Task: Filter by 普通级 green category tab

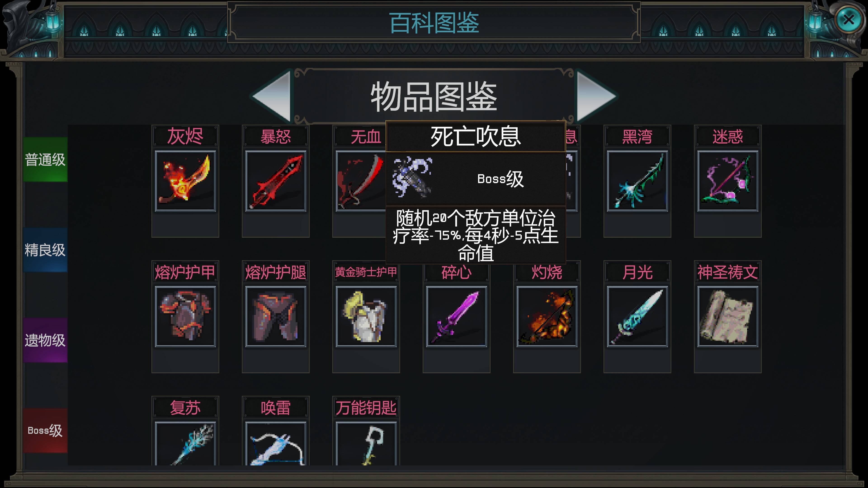Action: click(45, 159)
